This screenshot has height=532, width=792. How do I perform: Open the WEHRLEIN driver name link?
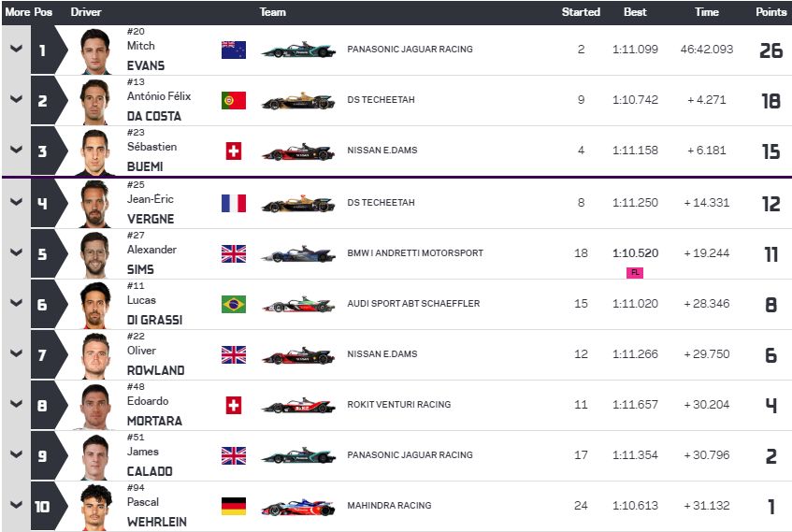(157, 522)
